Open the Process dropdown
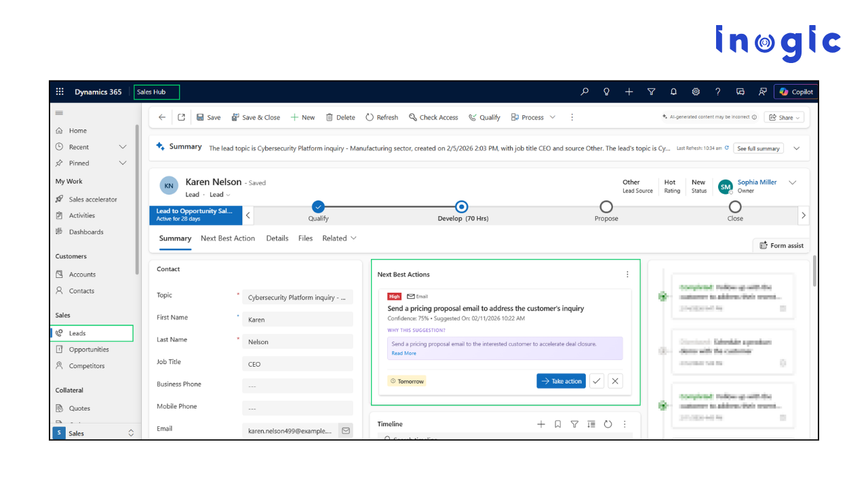This screenshot has width=868, height=488. pos(534,117)
